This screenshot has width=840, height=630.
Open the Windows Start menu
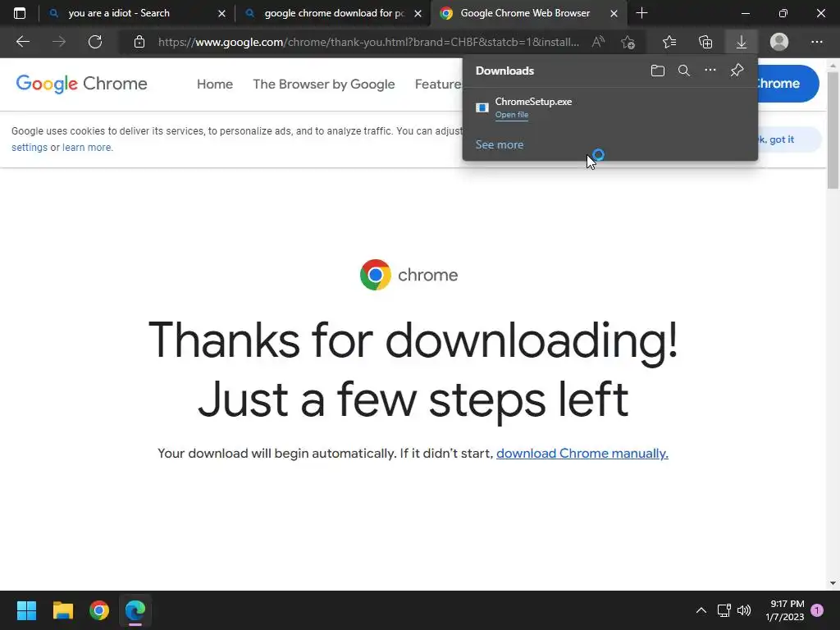pyautogui.click(x=26, y=610)
